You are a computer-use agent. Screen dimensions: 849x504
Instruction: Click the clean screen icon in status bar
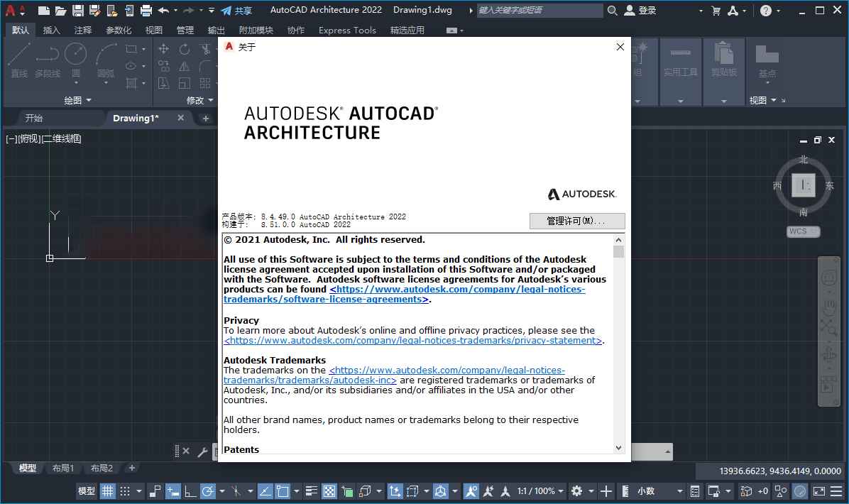pos(819,491)
